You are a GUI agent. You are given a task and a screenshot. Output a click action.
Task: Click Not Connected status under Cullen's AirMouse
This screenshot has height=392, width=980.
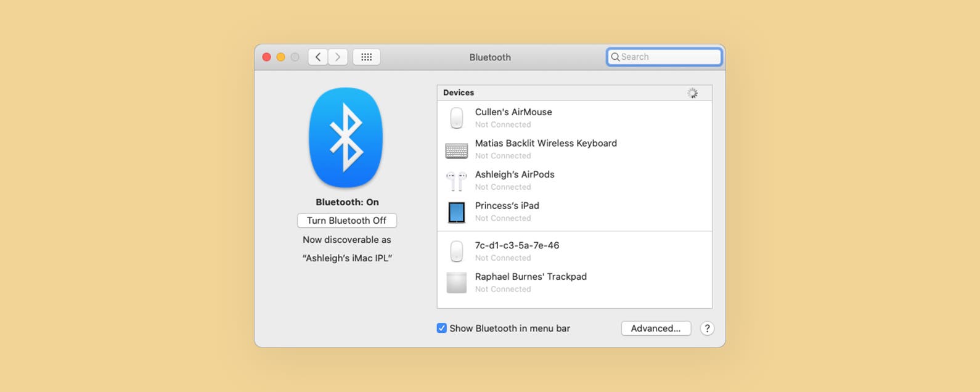(503, 125)
